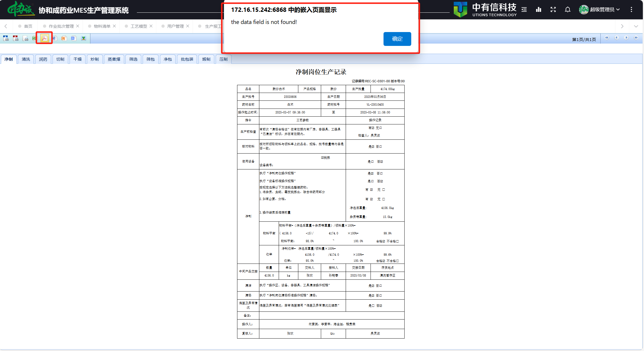Viewport: 644px width, 351px height.
Task: Click the Word export icon
Action: coord(54,38)
